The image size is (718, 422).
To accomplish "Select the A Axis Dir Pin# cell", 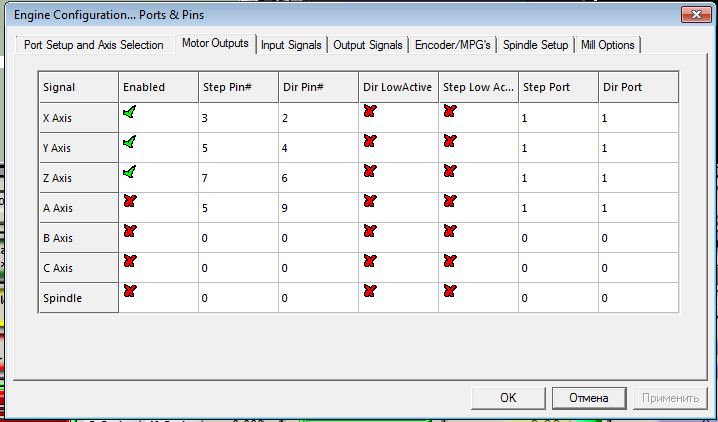I will point(318,208).
